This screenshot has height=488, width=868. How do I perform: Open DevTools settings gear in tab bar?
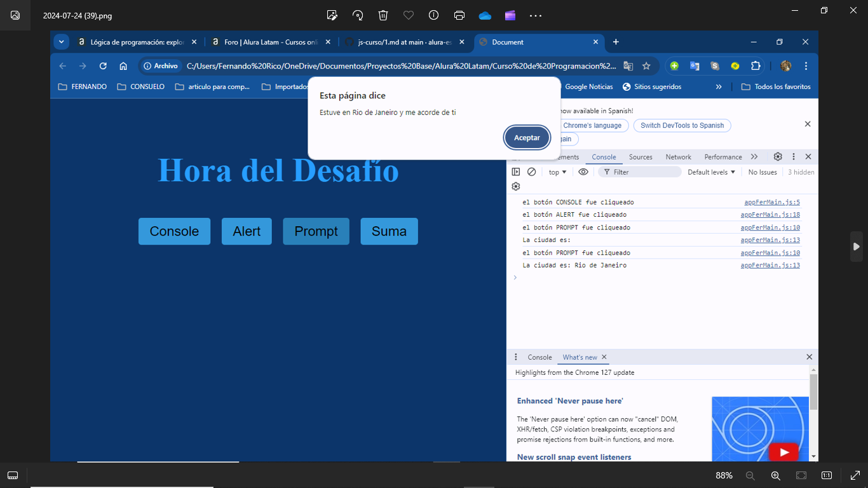tap(778, 157)
